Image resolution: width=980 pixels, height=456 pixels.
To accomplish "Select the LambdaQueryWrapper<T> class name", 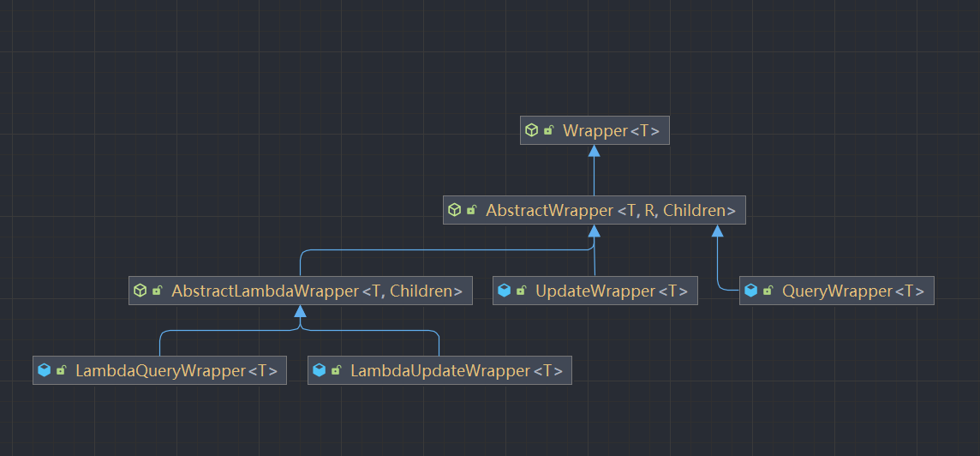I will 176,371.
